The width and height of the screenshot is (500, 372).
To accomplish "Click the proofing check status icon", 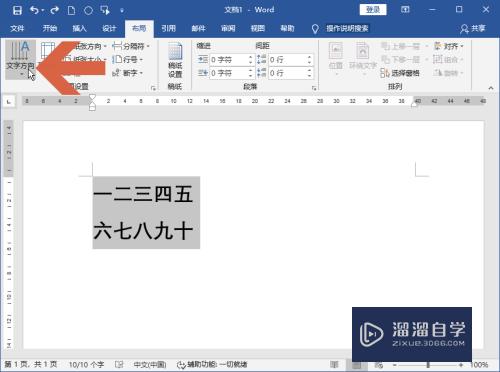I will [x=119, y=365].
